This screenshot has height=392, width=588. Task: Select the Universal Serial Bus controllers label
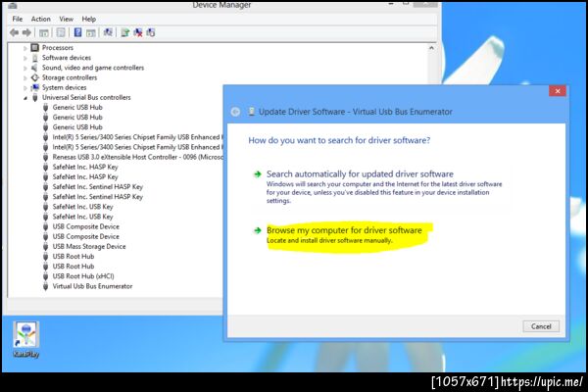click(x=86, y=97)
